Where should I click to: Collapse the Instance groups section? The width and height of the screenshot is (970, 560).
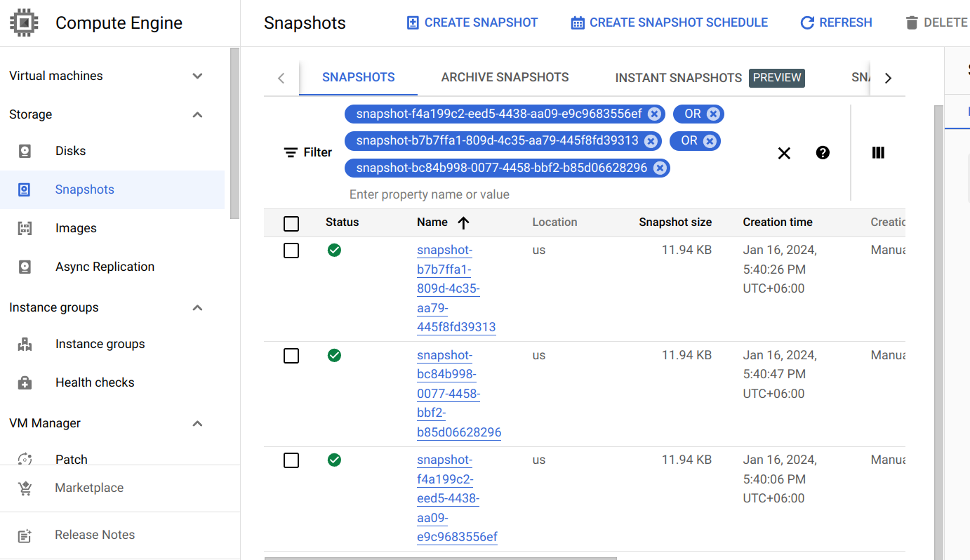(197, 307)
